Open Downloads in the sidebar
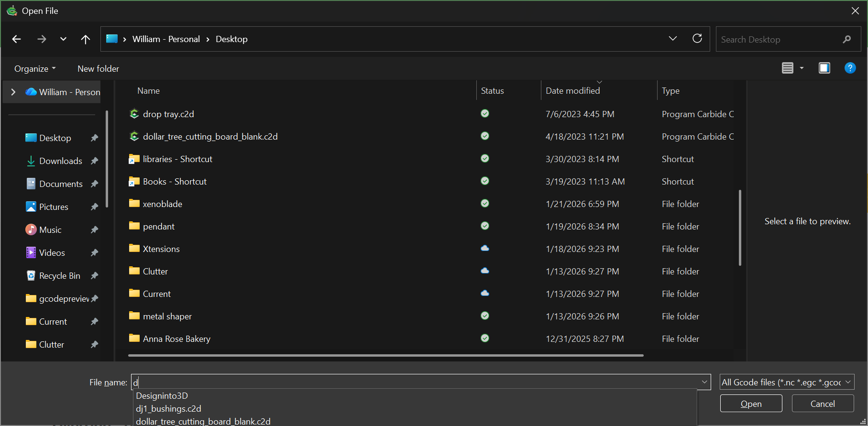 (x=60, y=161)
